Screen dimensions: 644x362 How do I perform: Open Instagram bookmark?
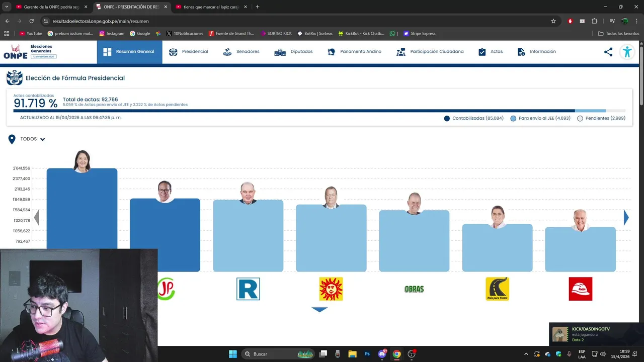pyautogui.click(x=112, y=34)
